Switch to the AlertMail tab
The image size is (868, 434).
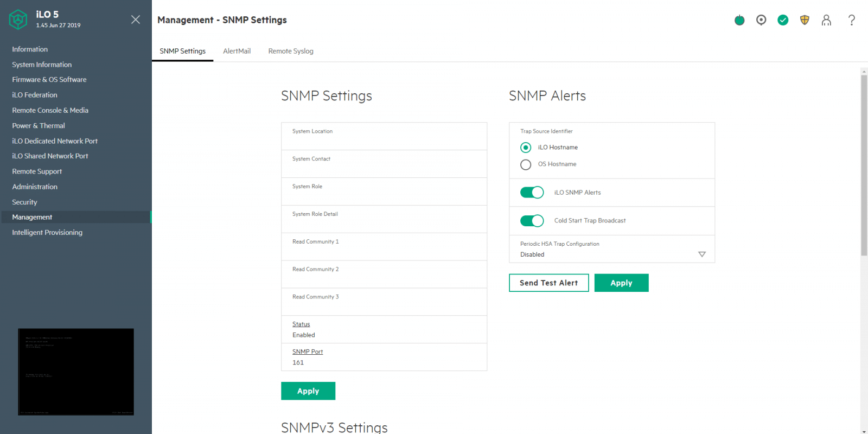237,51
